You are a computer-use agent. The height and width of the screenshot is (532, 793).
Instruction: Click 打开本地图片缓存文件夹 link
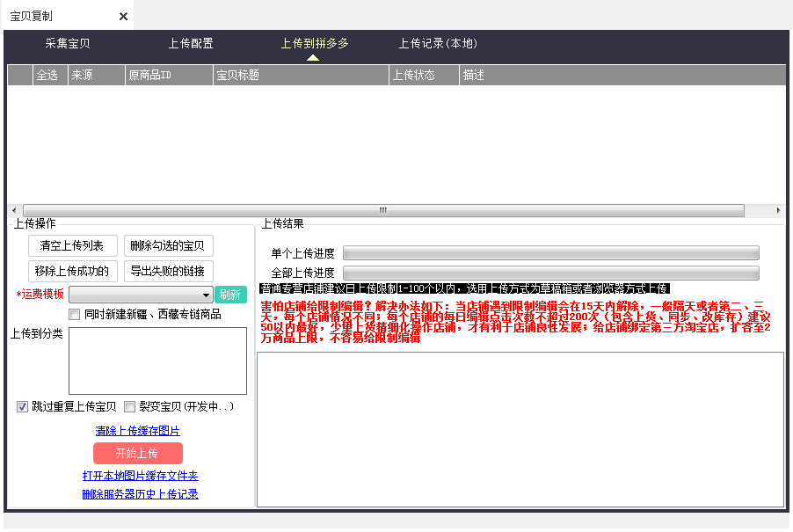(x=138, y=476)
